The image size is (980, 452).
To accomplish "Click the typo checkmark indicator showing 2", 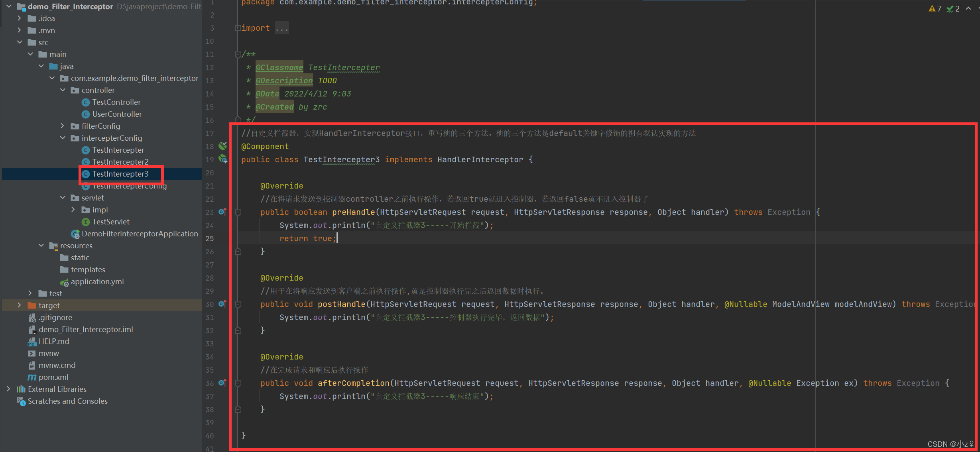I will coord(953,9).
